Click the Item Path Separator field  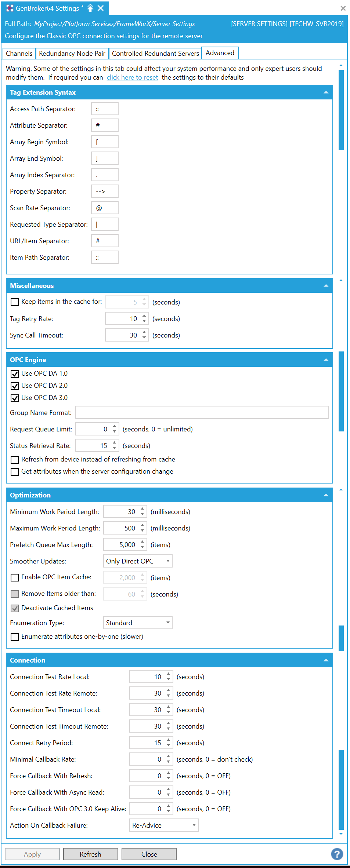(105, 257)
